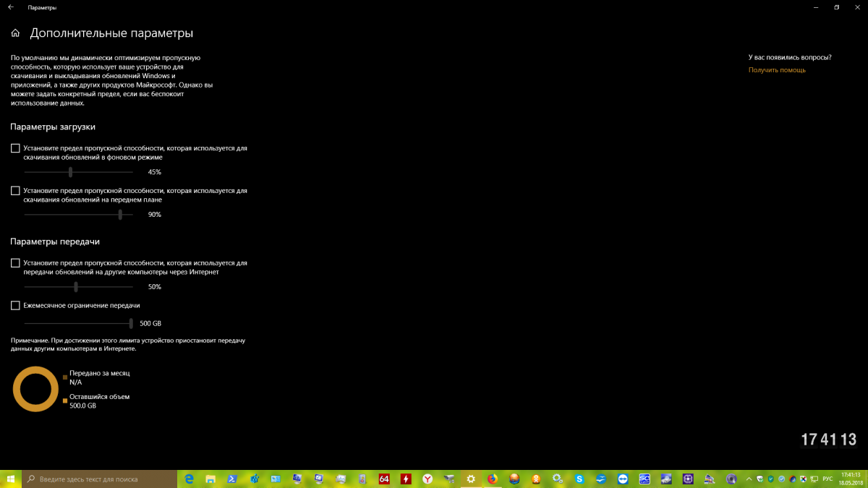
Task: Open the SC app taskbar icon
Action: click(x=644, y=479)
